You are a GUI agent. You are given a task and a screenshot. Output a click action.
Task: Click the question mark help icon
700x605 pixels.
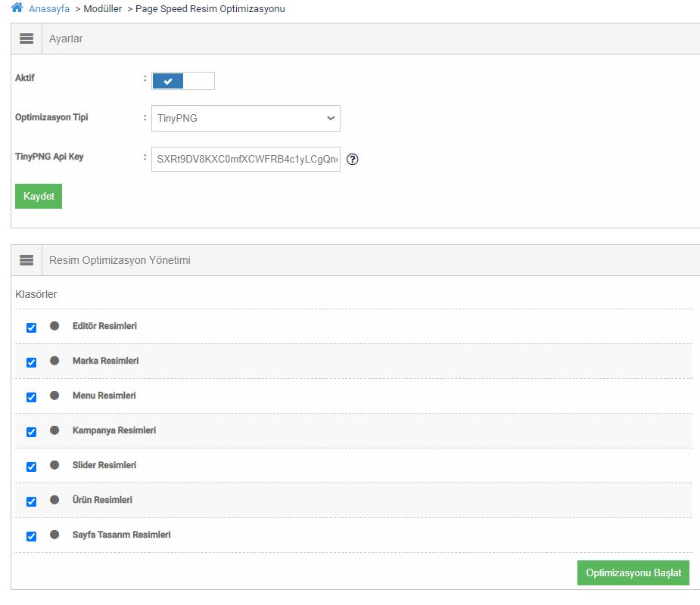click(352, 160)
